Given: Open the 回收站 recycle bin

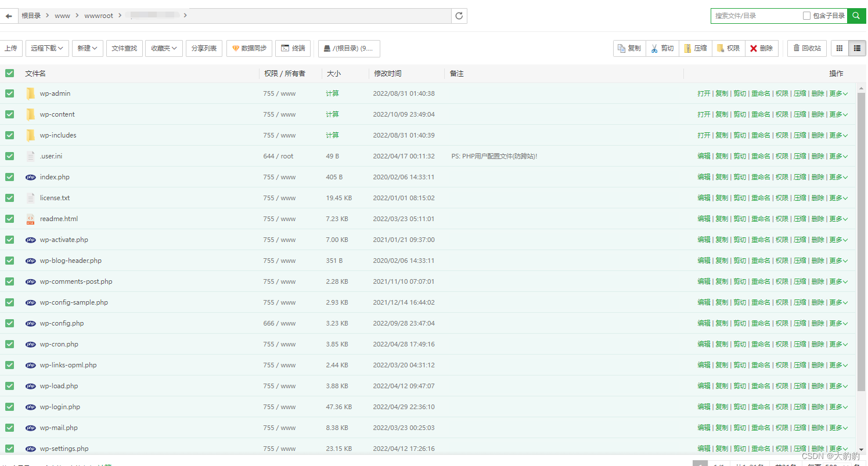Looking at the screenshot, I should click(x=806, y=49).
